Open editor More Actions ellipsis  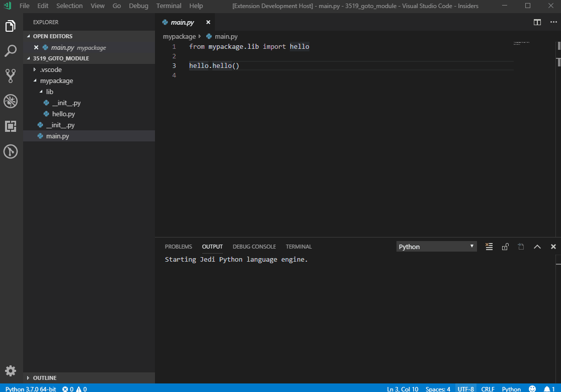tap(553, 22)
